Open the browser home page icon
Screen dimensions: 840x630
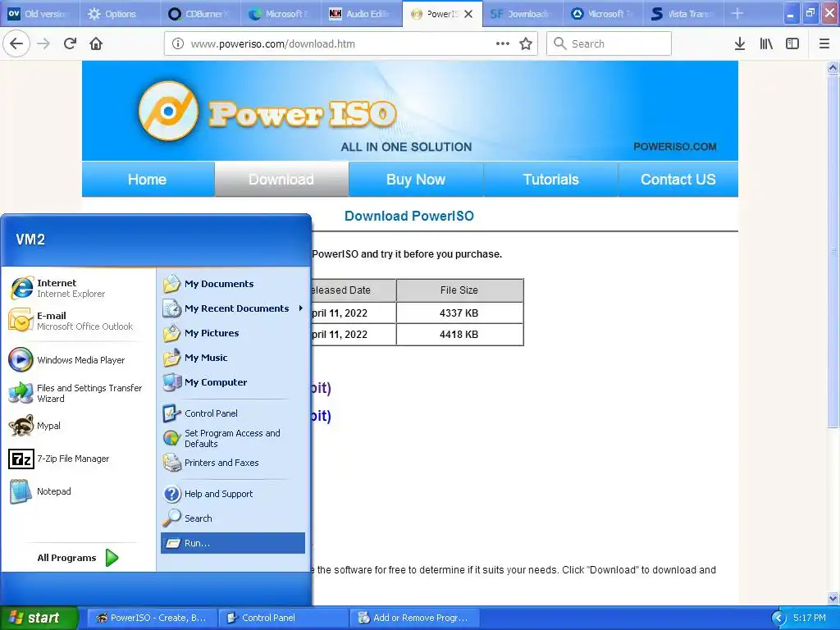click(96, 43)
